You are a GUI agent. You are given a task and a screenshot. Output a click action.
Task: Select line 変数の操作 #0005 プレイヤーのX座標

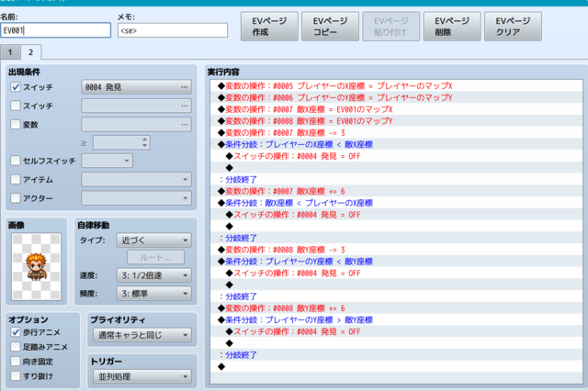tap(396, 85)
